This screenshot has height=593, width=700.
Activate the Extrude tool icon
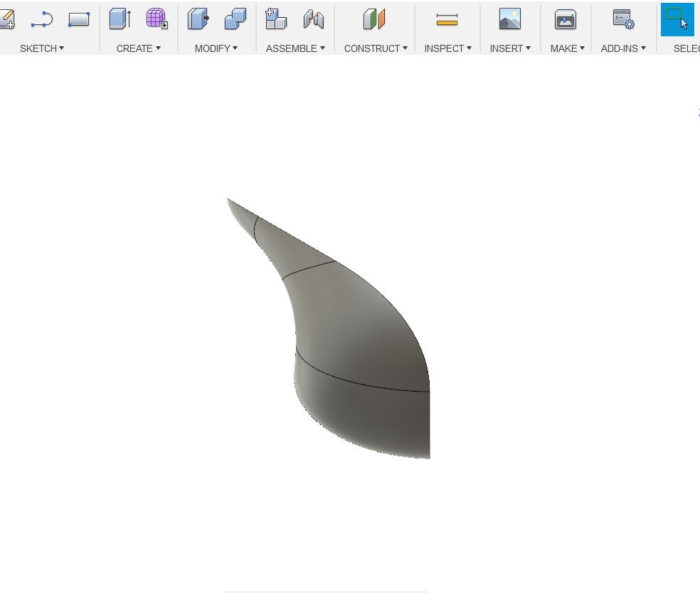click(x=120, y=19)
